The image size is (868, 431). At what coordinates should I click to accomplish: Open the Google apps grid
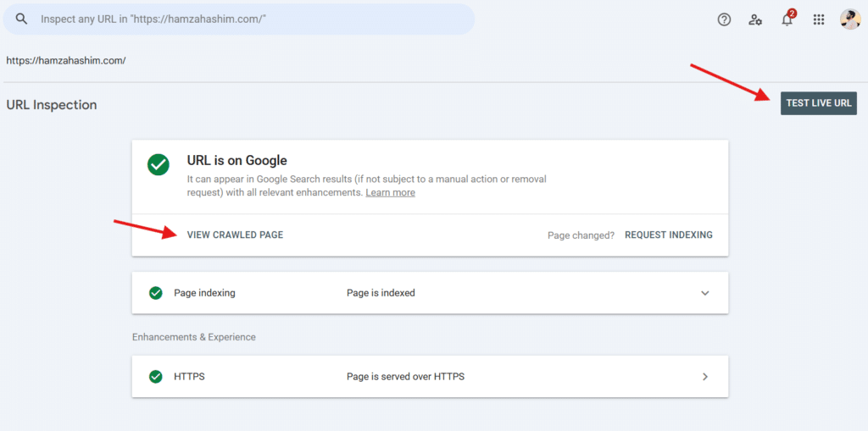point(819,20)
